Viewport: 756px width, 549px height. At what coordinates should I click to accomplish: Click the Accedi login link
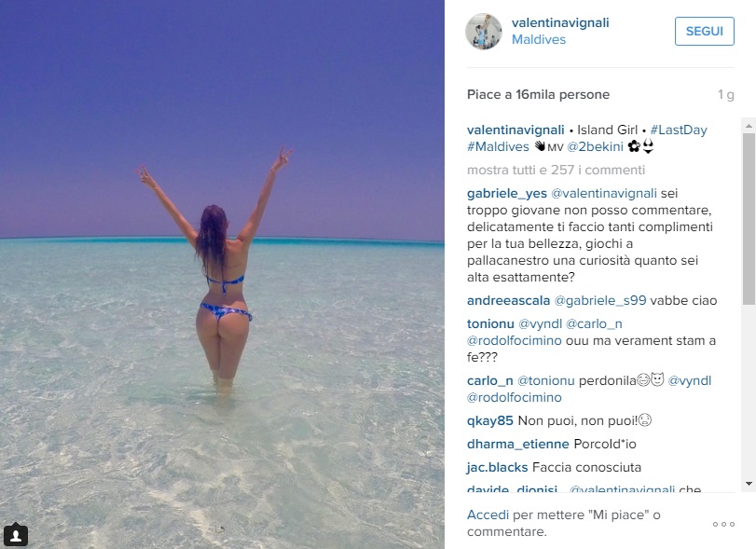(x=488, y=515)
